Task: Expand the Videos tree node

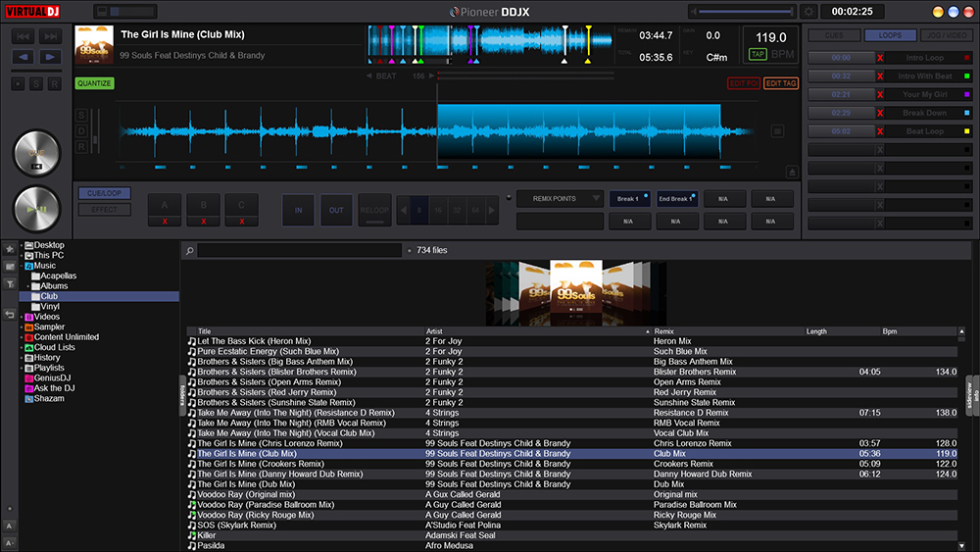Action: tap(22, 317)
